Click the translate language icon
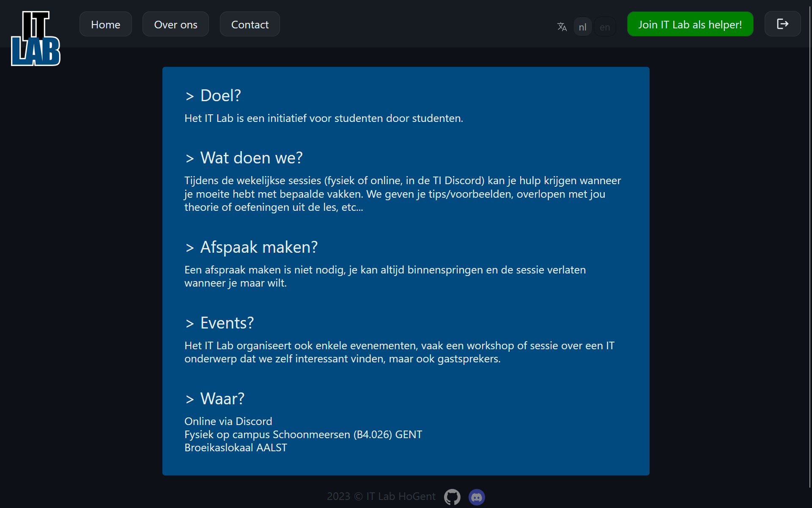Image resolution: width=812 pixels, height=508 pixels. pyautogui.click(x=562, y=27)
